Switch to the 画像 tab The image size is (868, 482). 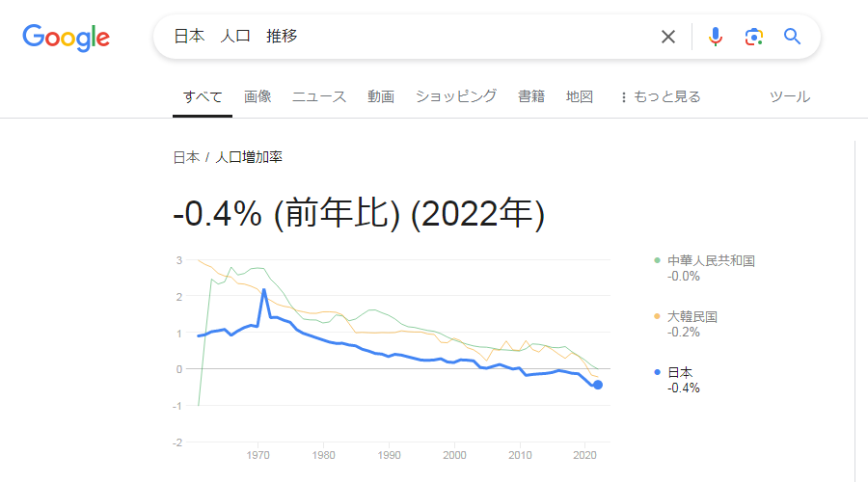point(258,96)
